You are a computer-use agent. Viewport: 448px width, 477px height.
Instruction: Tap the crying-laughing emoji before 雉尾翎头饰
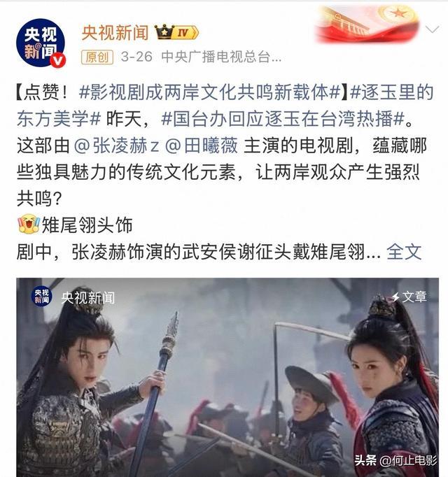tap(29, 225)
